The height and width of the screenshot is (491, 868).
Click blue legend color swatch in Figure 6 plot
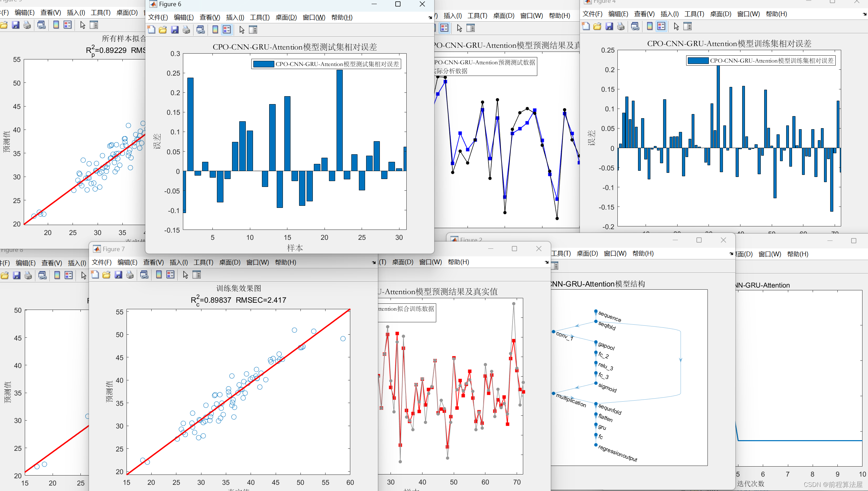(x=263, y=64)
